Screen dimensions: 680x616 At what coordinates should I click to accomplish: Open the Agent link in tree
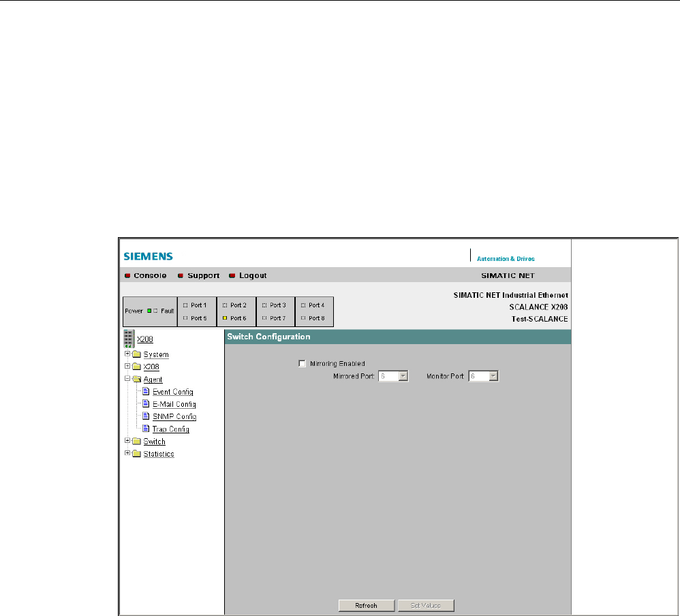point(153,380)
